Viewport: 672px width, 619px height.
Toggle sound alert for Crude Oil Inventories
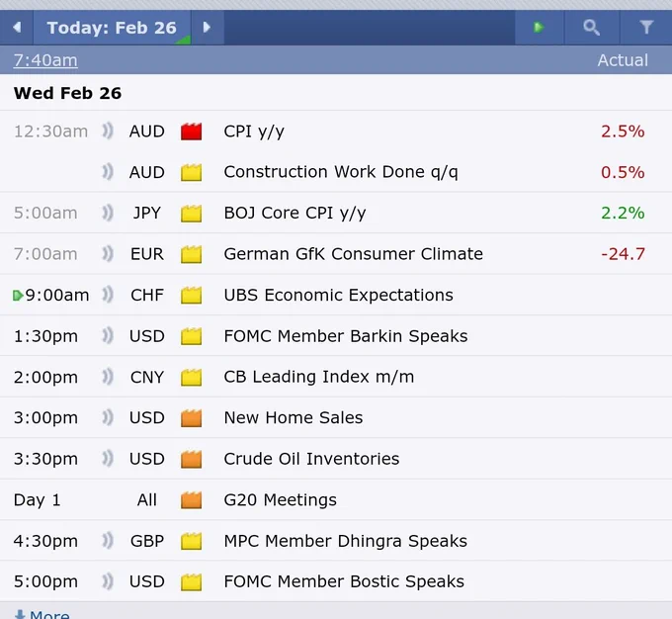108,459
